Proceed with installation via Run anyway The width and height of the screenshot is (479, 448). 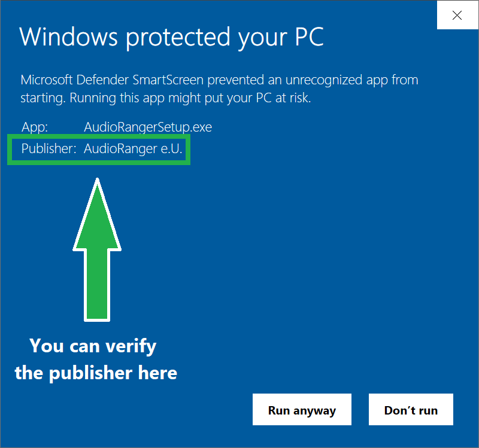[302, 410]
